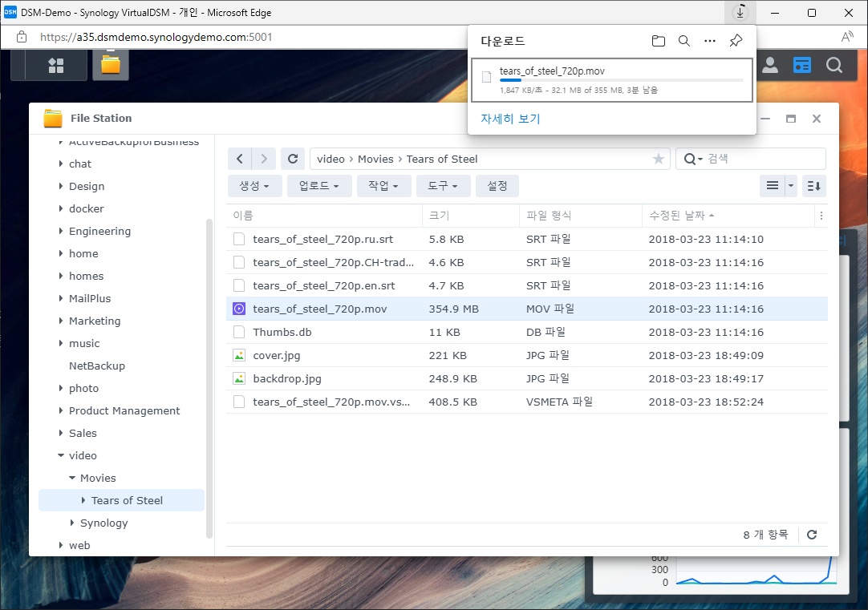The image size is (868, 610).
Task: Select the tears_of_steel_720p.CH-trad... file name
Action: click(333, 262)
